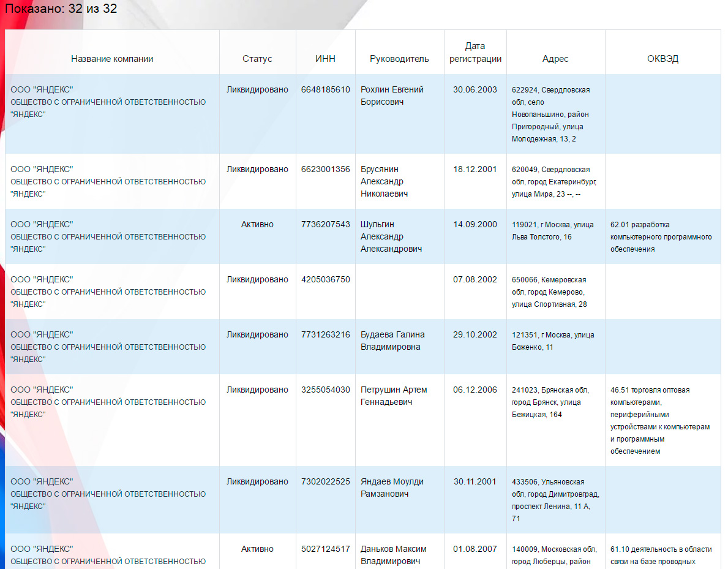Click company name ООО "ЯНДЕКС" in Петрушин row
Viewport: 728px width, 569px height.
(42, 390)
